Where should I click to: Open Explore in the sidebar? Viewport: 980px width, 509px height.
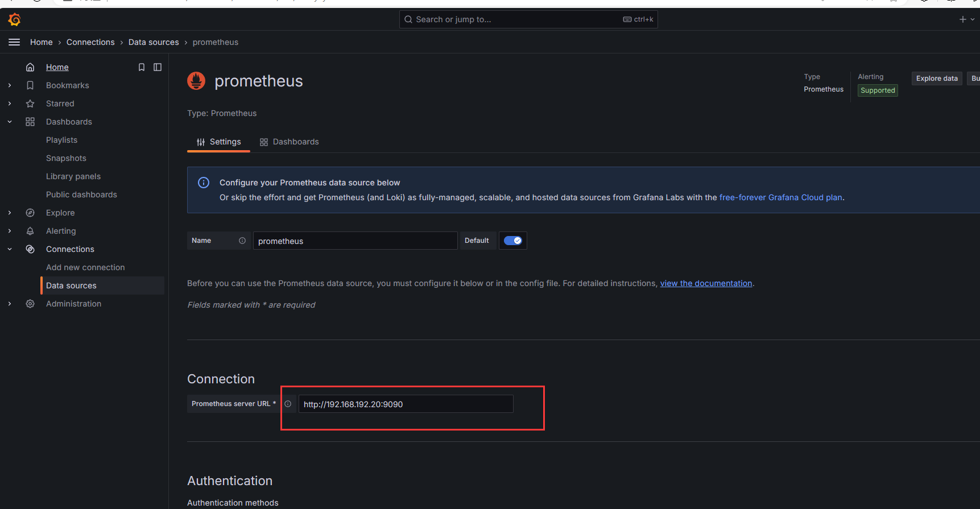coord(60,213)
